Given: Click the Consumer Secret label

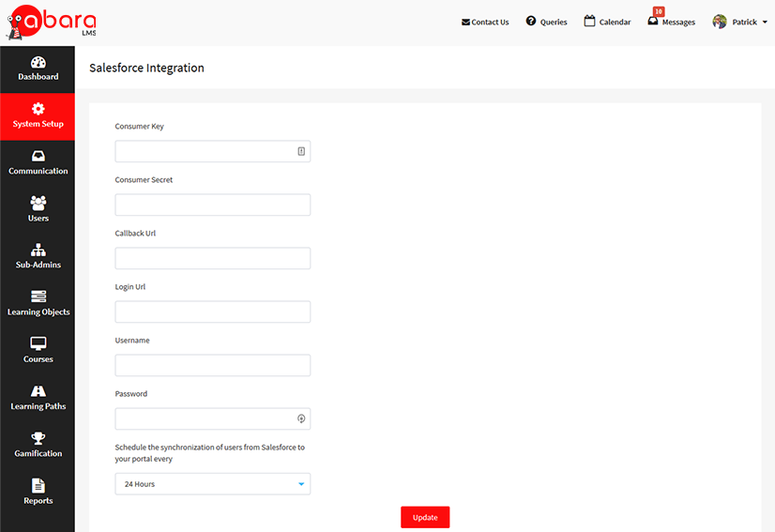Looking at the screenshot, I should (x=144, y=180).
